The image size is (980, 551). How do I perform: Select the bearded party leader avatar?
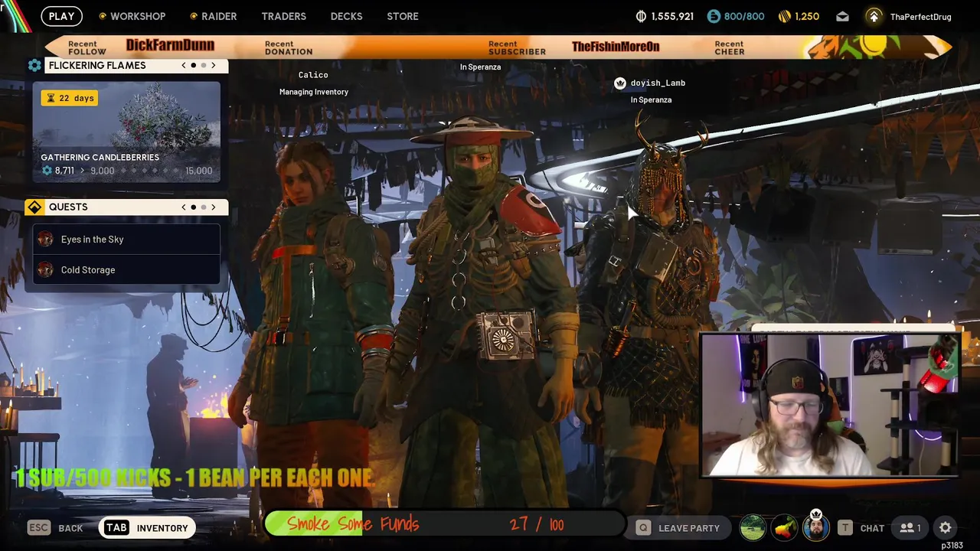click(x=816, y=528)
